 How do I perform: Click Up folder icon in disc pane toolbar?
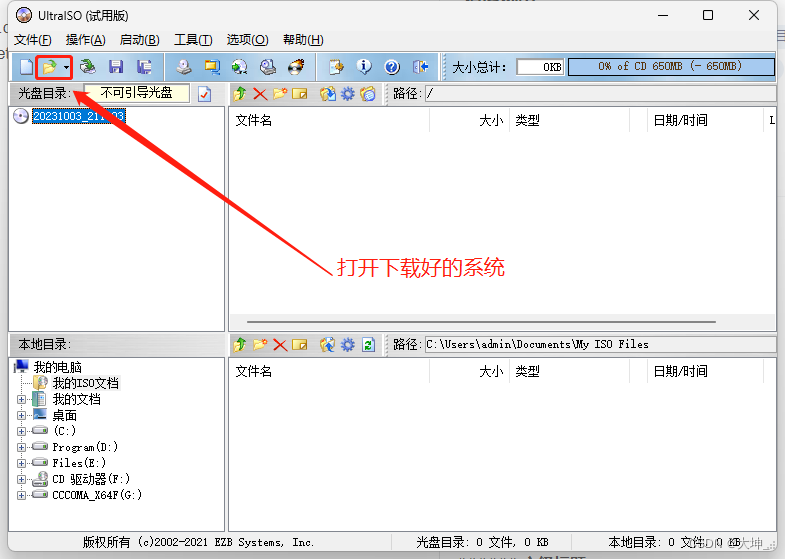pyautogui.click(x=240, y=94)
